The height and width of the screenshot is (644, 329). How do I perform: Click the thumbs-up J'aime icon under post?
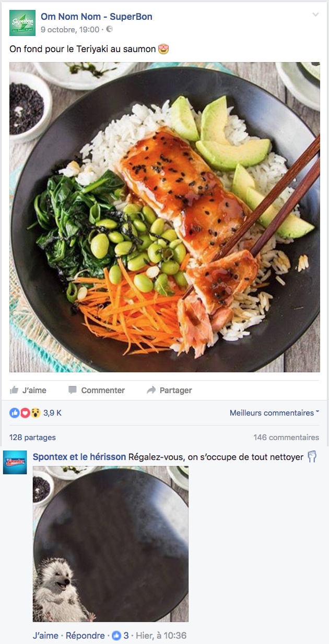tap(14, 390)
